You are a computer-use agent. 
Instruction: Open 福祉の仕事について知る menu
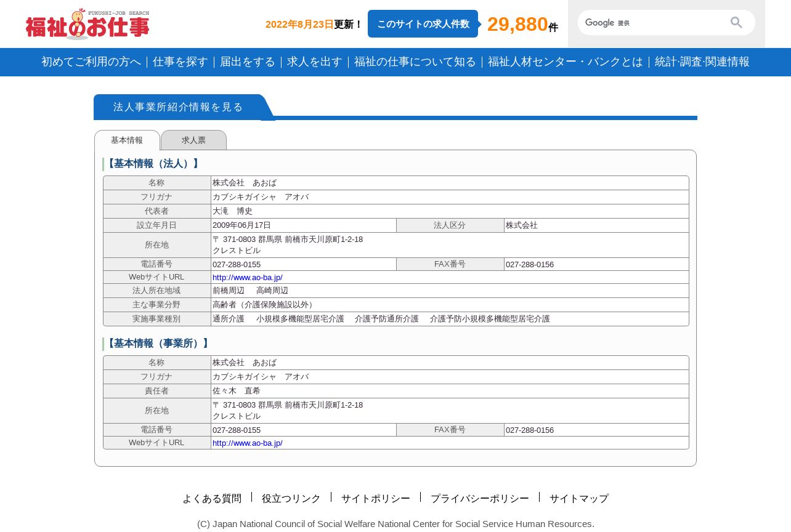(x=415, y=62)
